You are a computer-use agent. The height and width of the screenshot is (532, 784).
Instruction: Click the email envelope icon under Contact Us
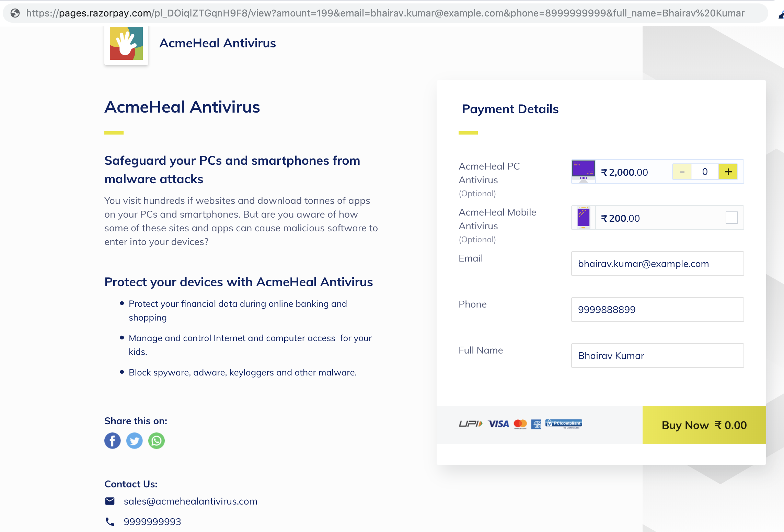coord(110,501)
